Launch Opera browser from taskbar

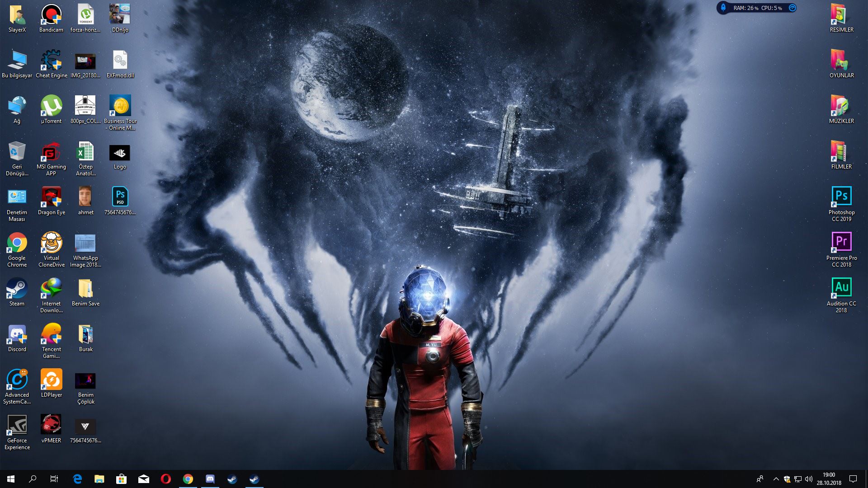tap(166, 479)
